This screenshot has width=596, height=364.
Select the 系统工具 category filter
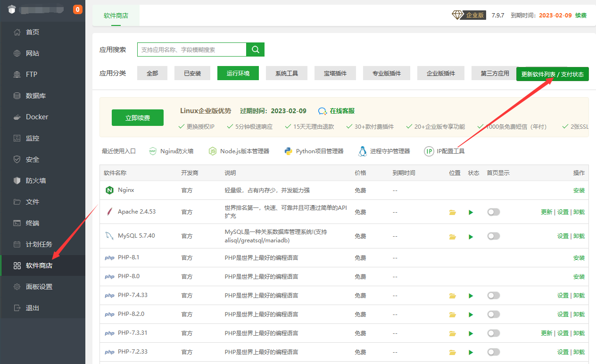[287, 73]
